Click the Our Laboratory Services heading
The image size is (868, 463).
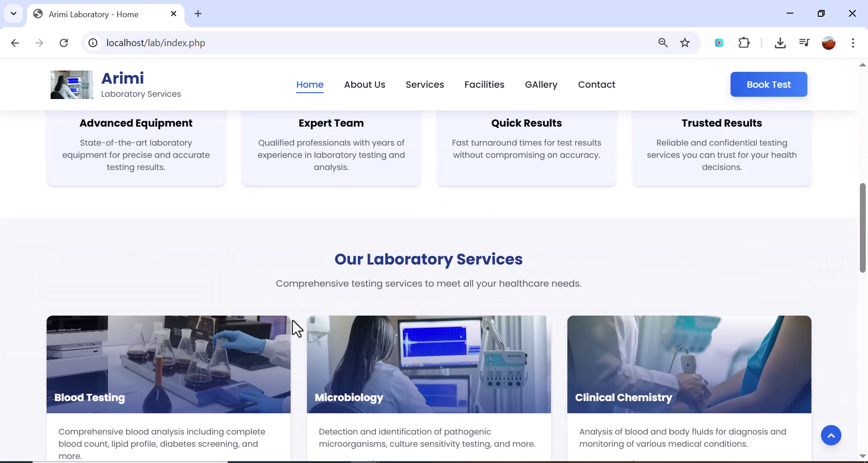click(429, 259)
